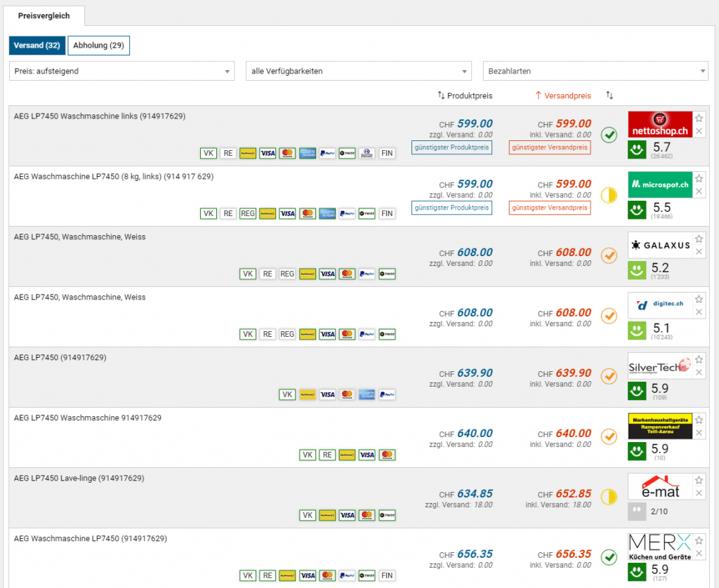Click the nettoshop.ch shop logo
Viewport: 719px width, 588px height.
click(660, 124)
